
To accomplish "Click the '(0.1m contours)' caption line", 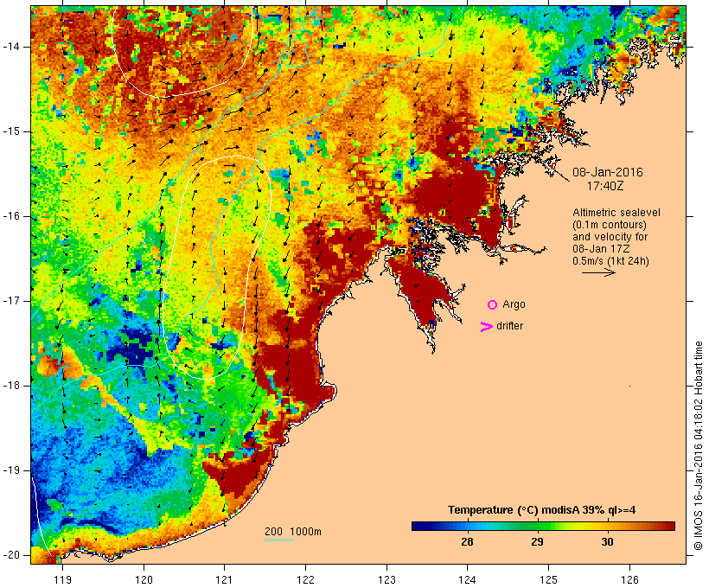I will [x=610, y=225].
